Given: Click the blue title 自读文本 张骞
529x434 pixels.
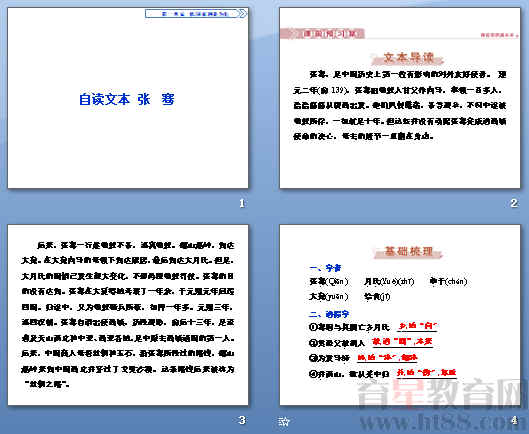Looking at the screenshot, I should click(127, 99).
